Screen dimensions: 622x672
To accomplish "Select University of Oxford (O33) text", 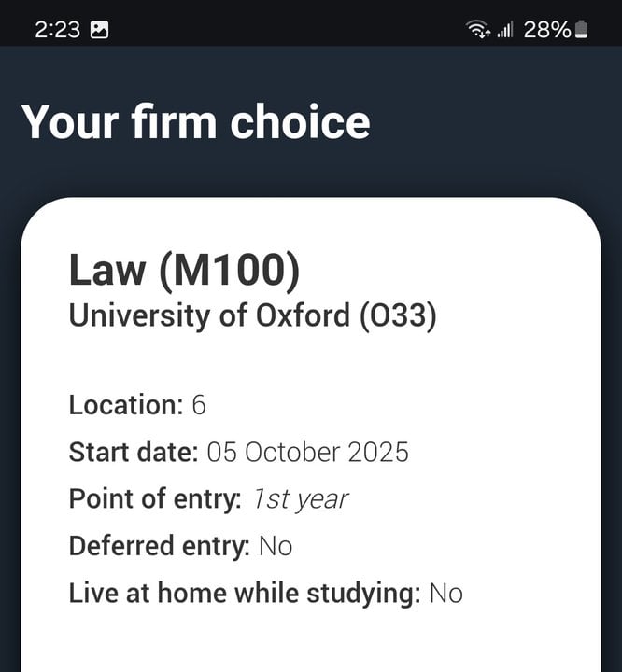I will point(252,315).
